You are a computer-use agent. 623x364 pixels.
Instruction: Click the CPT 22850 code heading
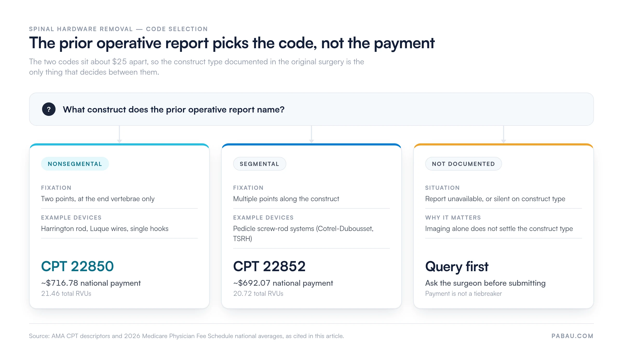pos(77,266)
